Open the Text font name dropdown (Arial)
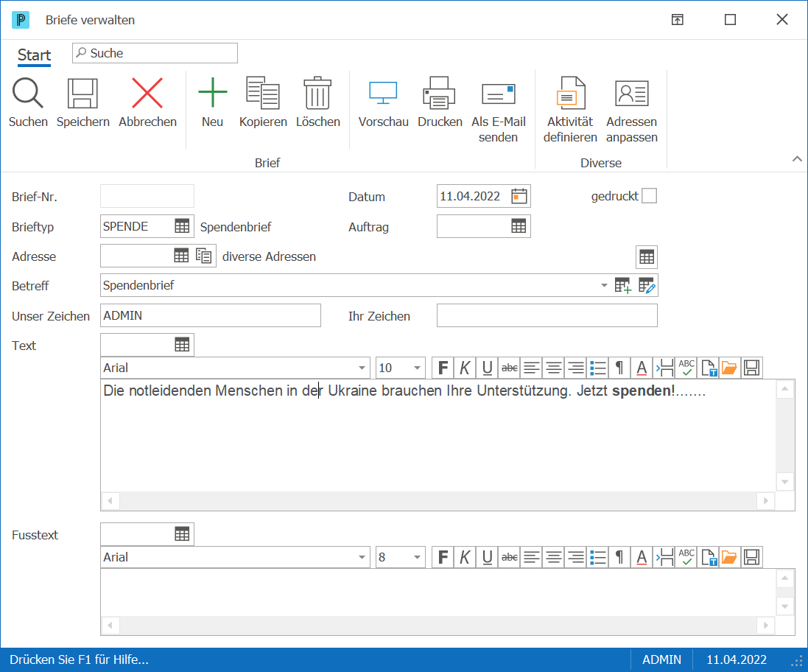This screenshot has height=672, width=808. [x=362, y=368]
